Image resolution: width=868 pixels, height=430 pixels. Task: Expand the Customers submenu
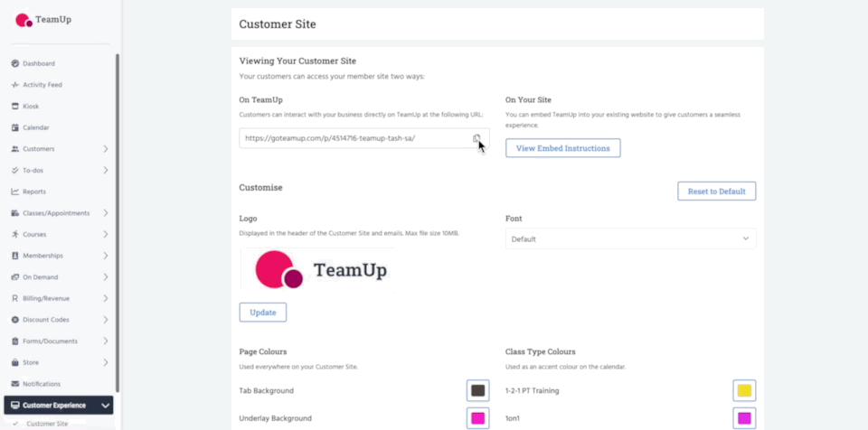106,149
